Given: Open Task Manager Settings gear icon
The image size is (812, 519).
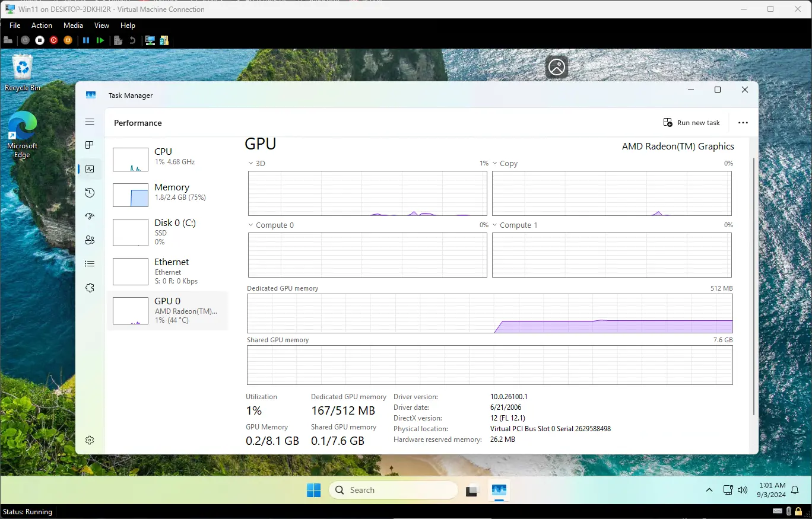Looking at the screenshot, I should coord(90,440).
